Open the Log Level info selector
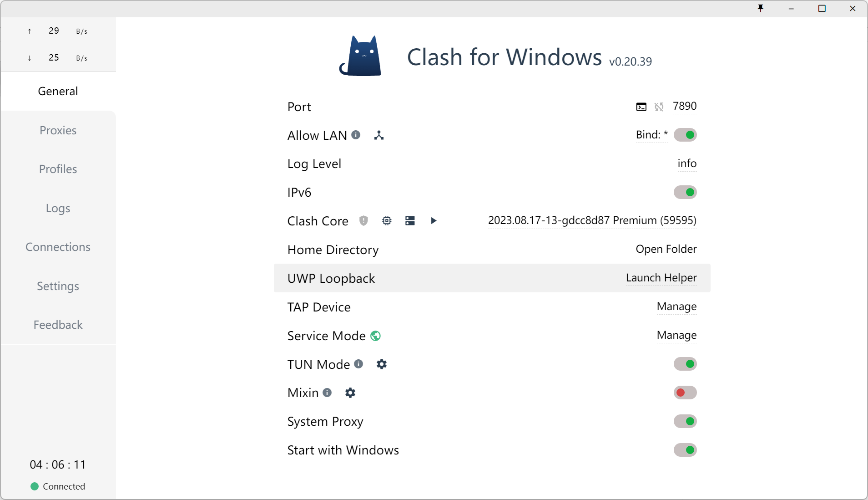The height and width of the screenshot is (500, 868). (x=686, y=163)
